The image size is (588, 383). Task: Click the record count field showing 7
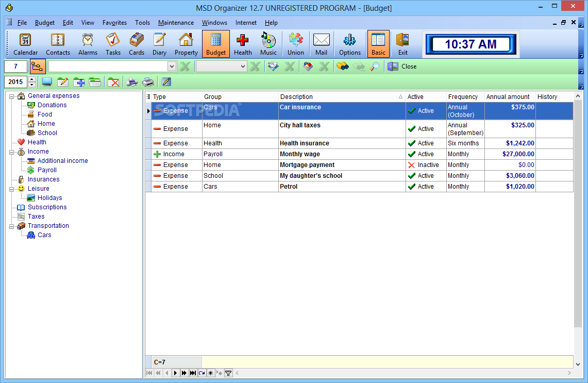[x=16, y=66]
